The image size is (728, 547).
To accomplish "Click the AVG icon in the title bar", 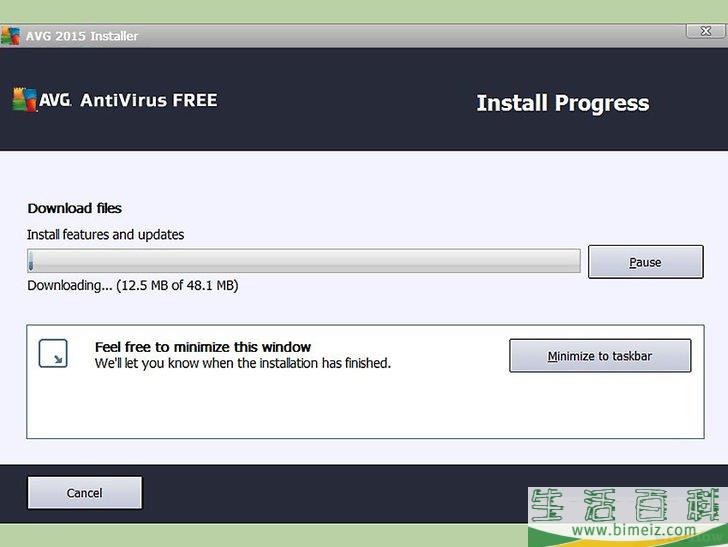I will (10, 36).
